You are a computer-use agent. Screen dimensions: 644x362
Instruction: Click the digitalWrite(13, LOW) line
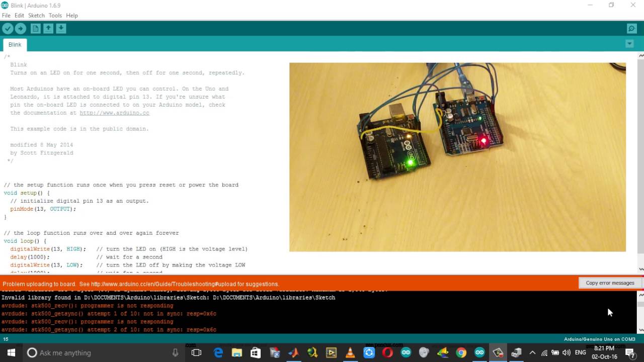(x=46, y=265)
